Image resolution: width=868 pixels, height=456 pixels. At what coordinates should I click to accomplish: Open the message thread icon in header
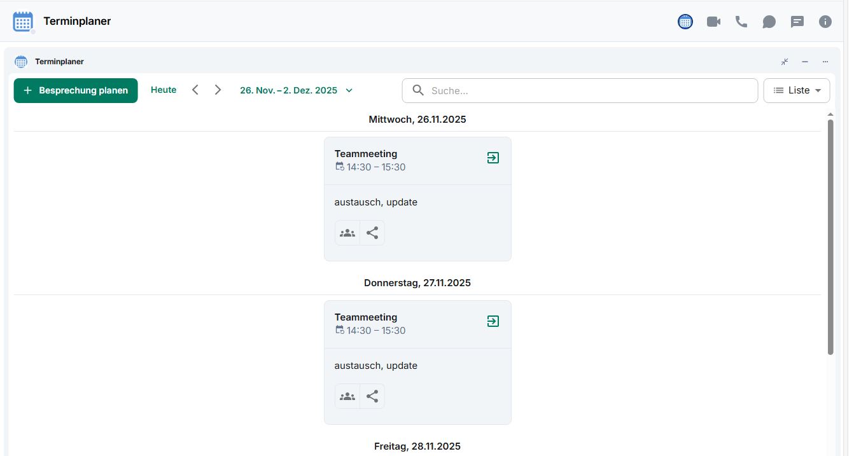click(797, 22)
